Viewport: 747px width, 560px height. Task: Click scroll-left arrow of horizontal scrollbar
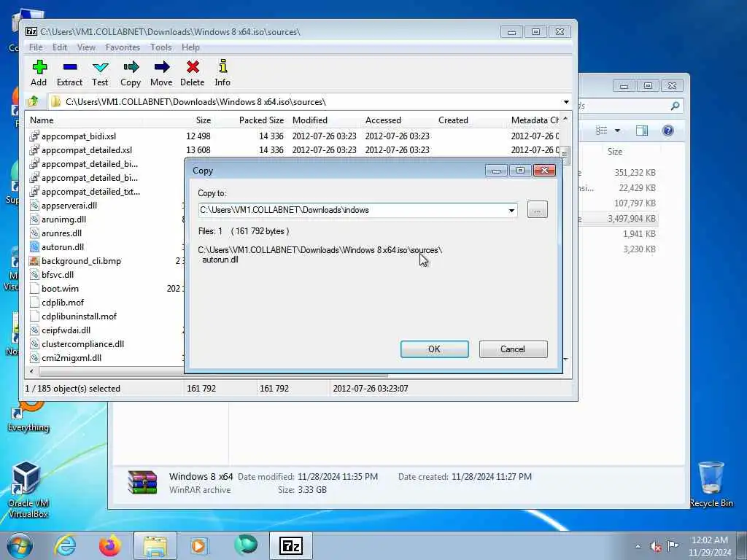click(x=32, y=371)
